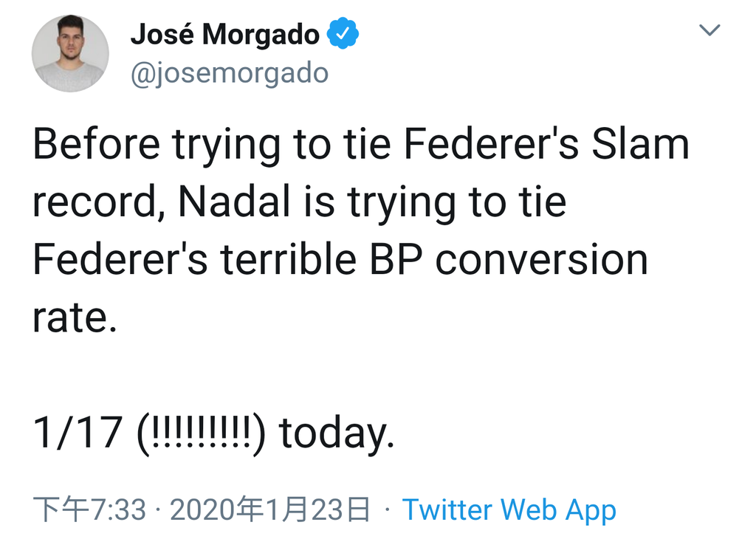Click the blue verified checkmark badge
Screen dimensions: 756x556
click(343, 33)
